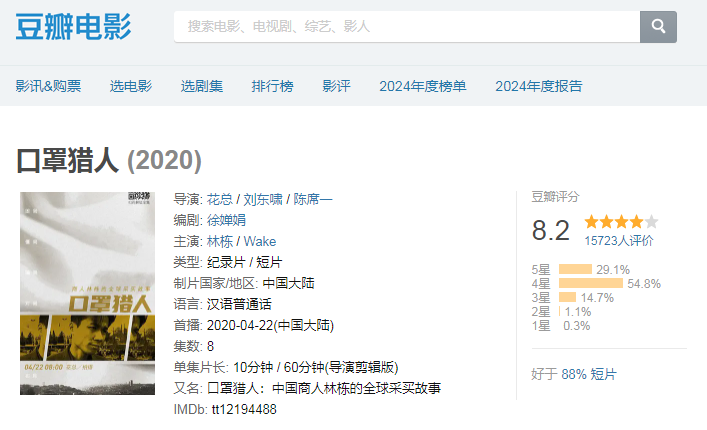
Task: View the 15723人评价 ratings link
Action: (619, 240)
